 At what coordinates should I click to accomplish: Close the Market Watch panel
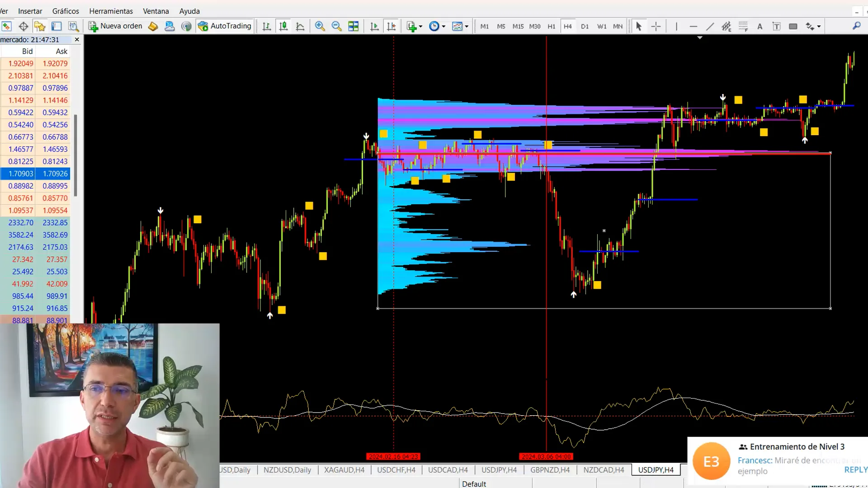pyautogui.click(x=76, y=39)
